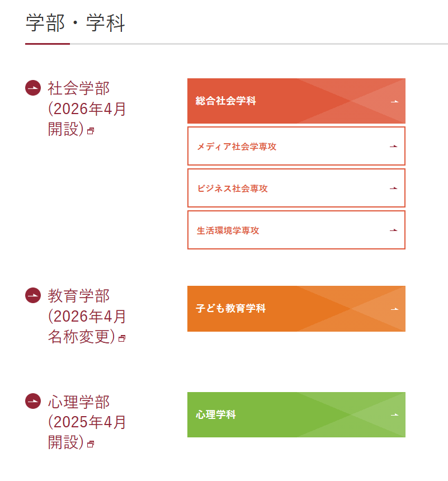Open the orange 子ども教育学科 button
This screenshot has width=448, height=481.
(296, 309)
